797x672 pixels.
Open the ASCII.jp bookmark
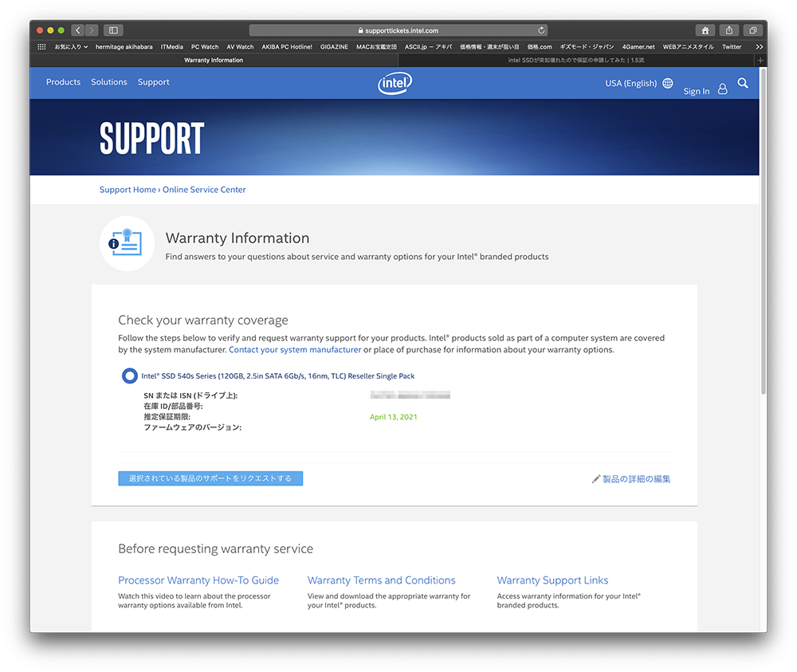click(x=428, y=47)
